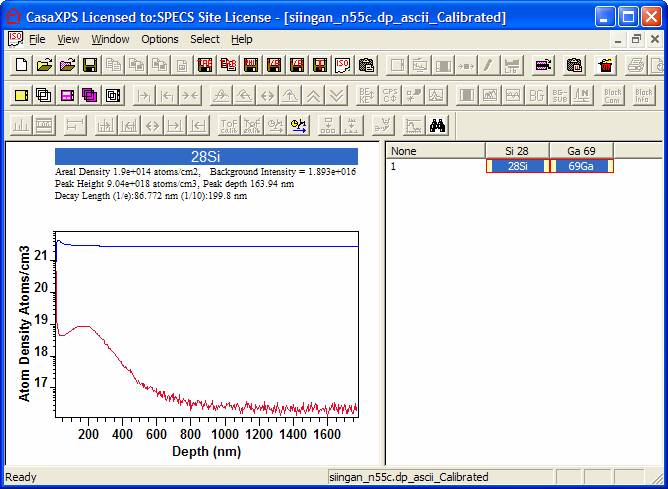The width and height of the screenshot is (668, 489).
Task: Click the blue 28Si plot title
Action: click(x=205, y=156)
